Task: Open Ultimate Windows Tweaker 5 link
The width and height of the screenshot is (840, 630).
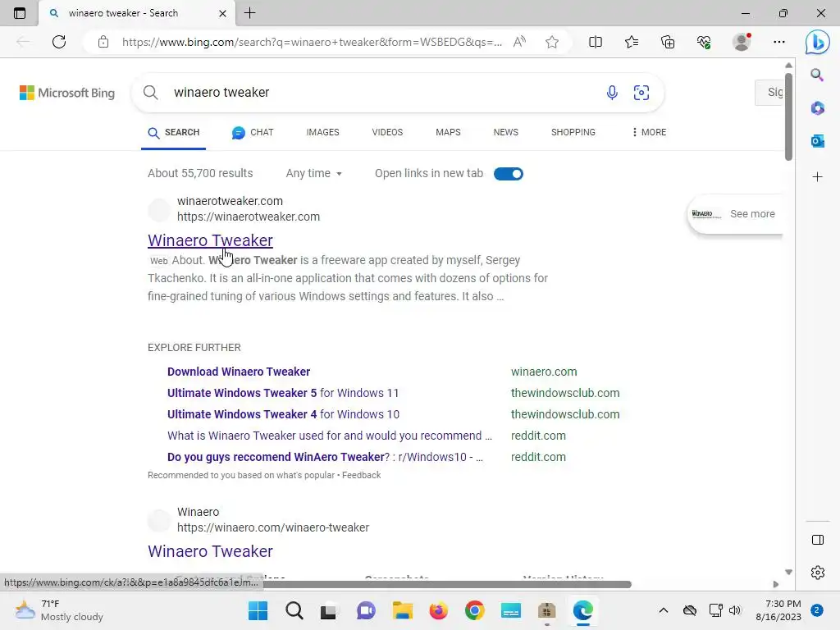Action: (x=283, y=393)
